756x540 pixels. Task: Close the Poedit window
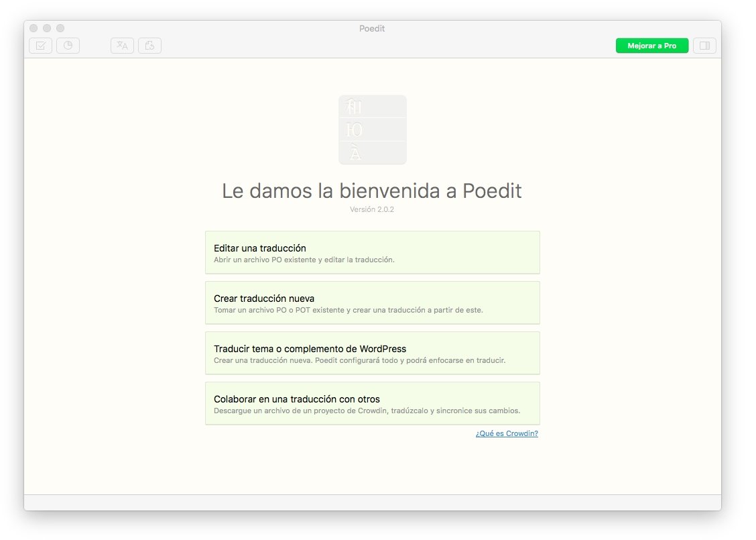click(34, 28)
